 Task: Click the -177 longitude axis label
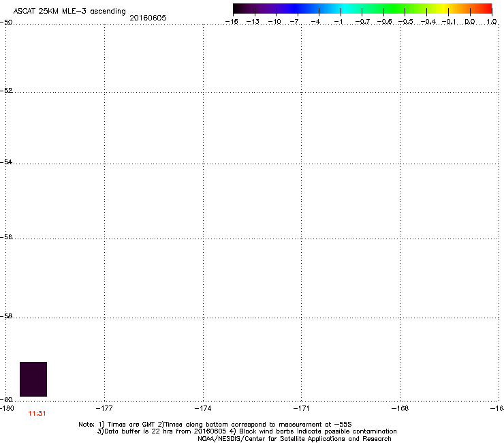click(x=104, y=408)
